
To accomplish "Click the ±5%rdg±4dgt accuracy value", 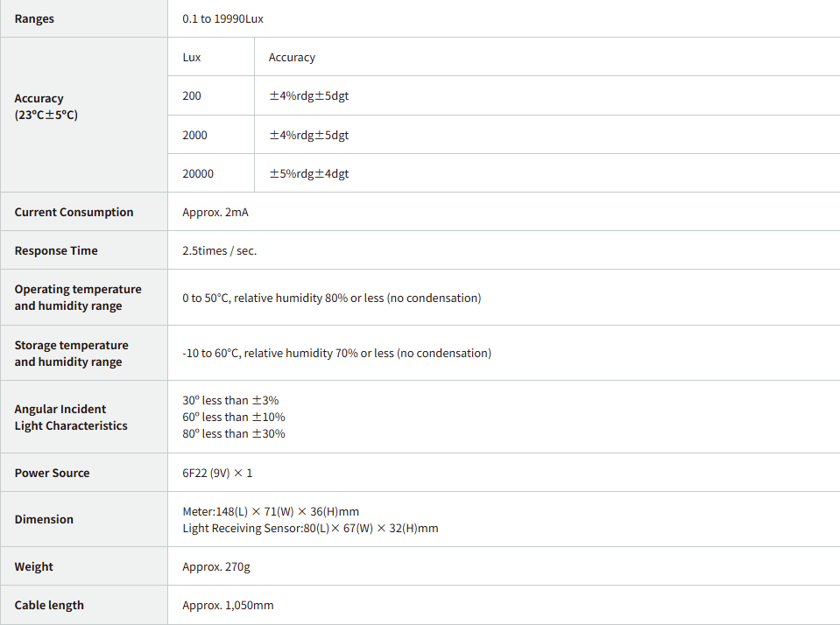I will click(x=308, y=173).
